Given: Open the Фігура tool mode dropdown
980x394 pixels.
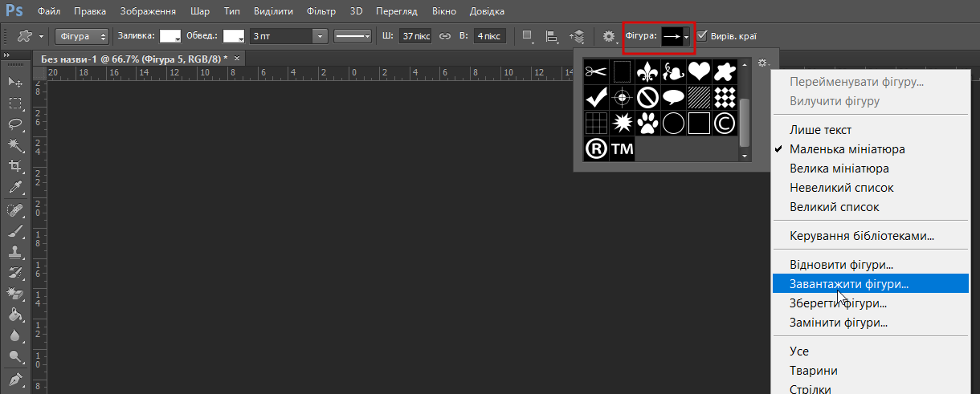Looking at the screenshot, I should (83, 36).
